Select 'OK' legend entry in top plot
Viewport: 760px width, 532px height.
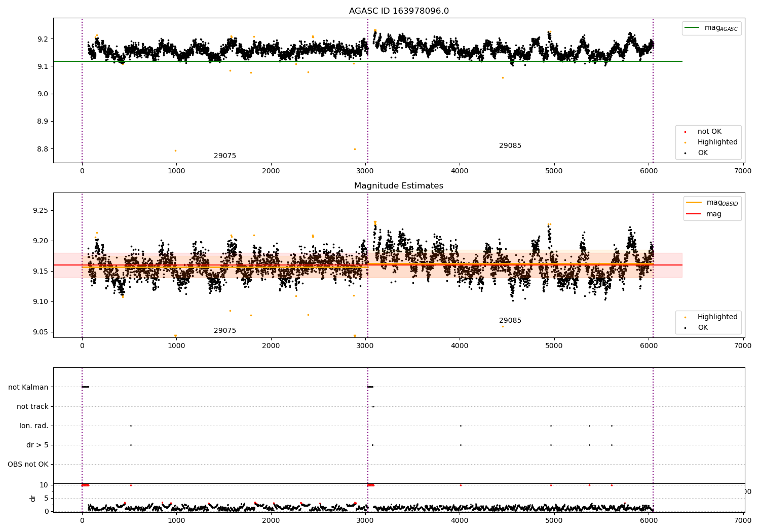pyautogui.click(x=703, y=153)
